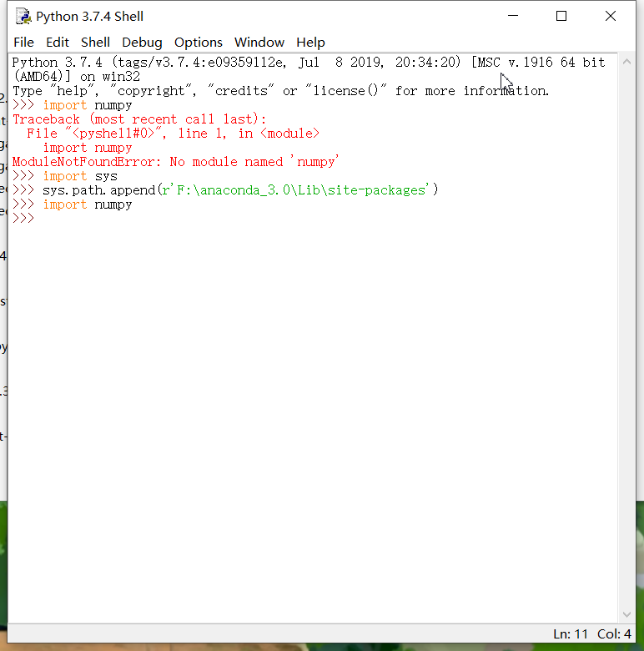This screenshot has width=644, height=651.
Task: Click the 'Traceback (most recent call last):' line
Action: [139, 119]
